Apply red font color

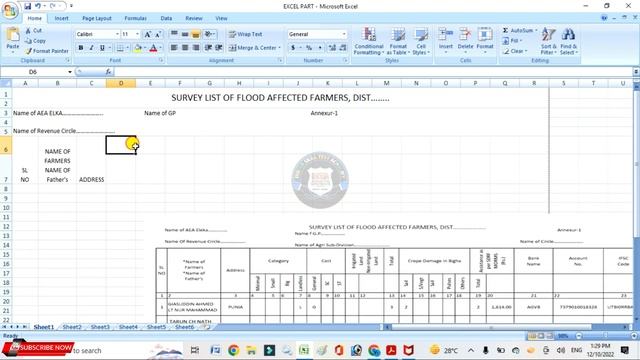pyautogui.click(x=153, y=48)
